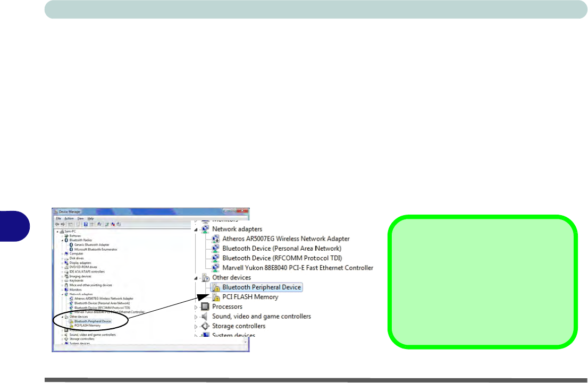Click the Processors label in enlarged view
588x383 pixels.
click(x=227, y=307)
